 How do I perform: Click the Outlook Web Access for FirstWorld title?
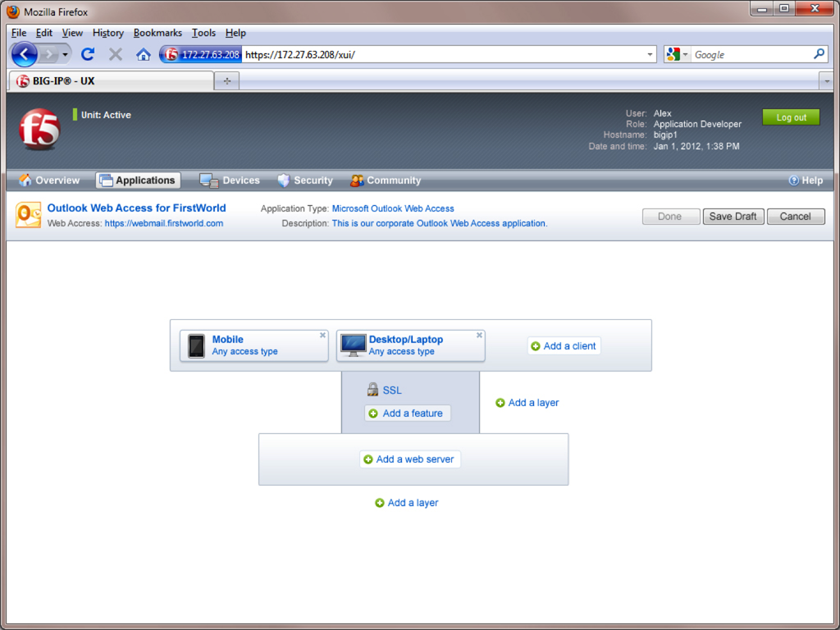click(x=137, y=208)
